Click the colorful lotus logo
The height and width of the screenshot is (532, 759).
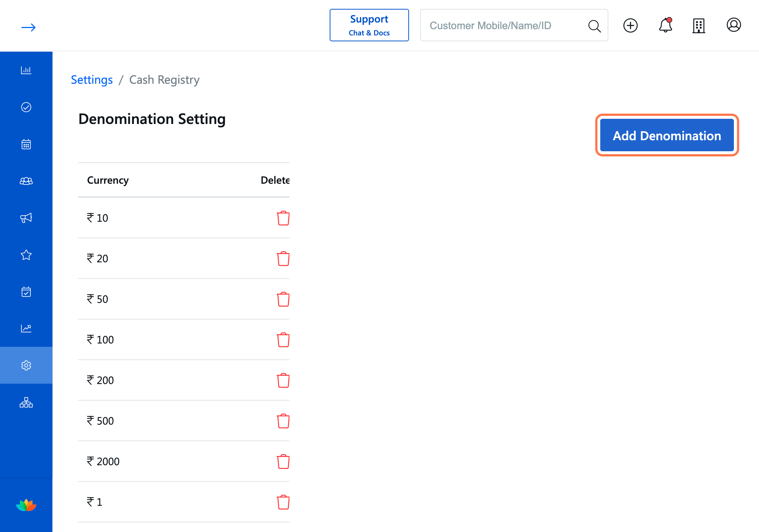(26, 505)
